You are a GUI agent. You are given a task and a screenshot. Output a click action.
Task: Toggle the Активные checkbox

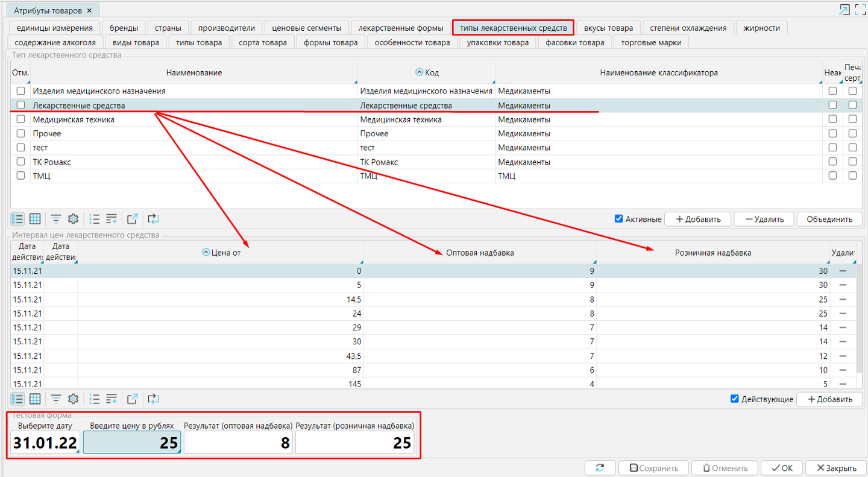(618, 219)
